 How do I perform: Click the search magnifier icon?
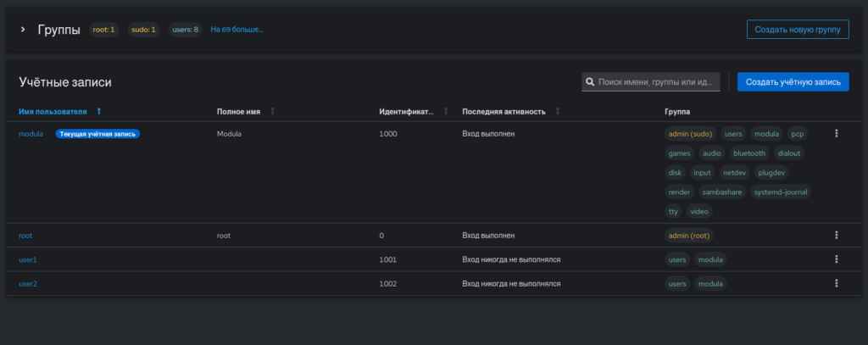click(590, 82)
